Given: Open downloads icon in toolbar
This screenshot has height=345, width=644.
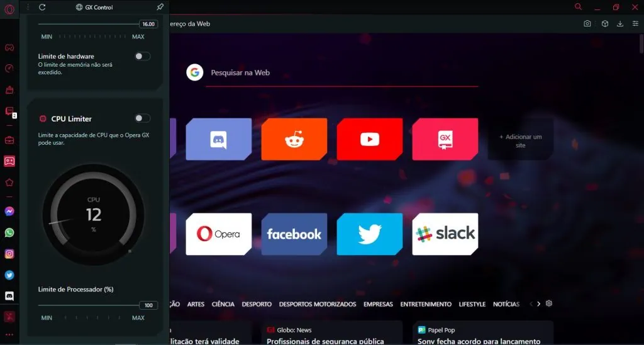Looking at the screenshot, I should [x=620, y=24].
